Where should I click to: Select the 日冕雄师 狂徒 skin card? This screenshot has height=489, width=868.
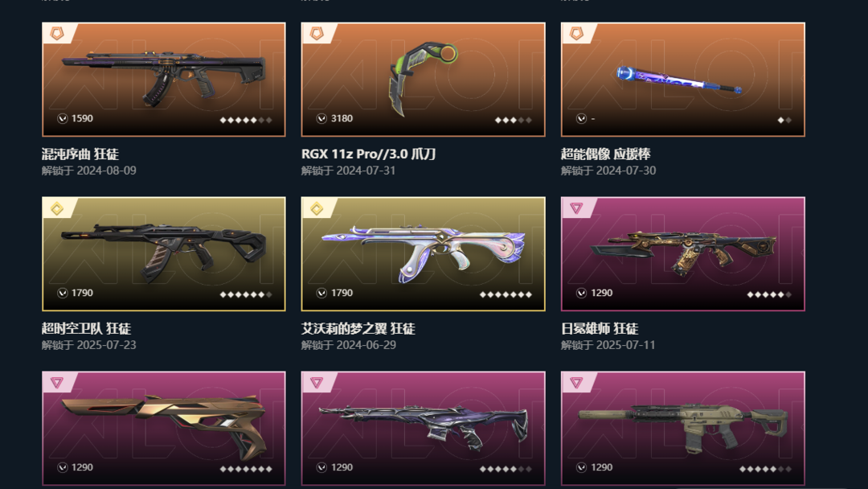[682, 253]
